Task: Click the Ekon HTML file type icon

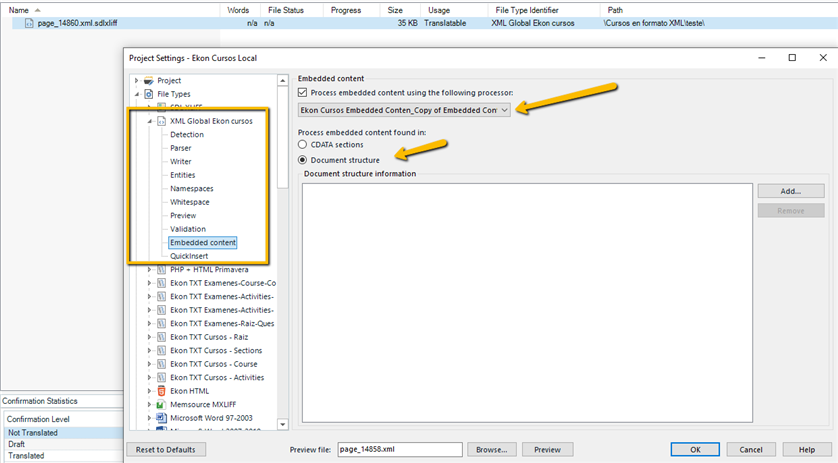Action: [x=161, y=391]
